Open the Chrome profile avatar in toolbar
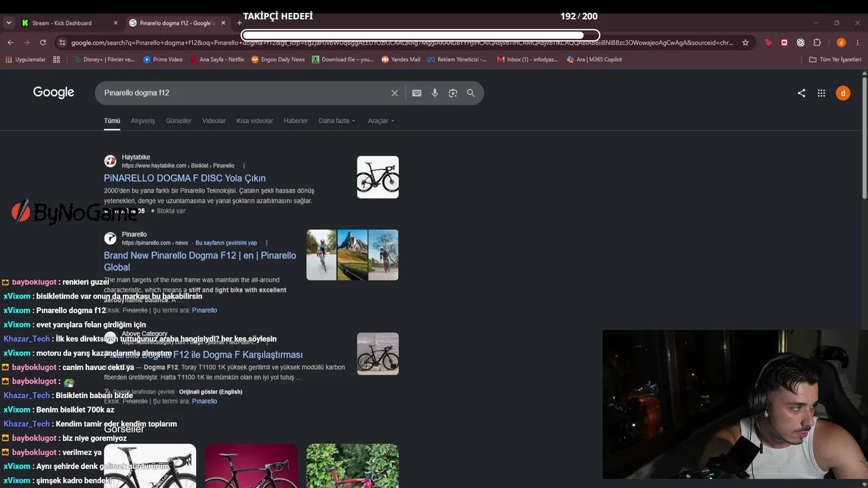Screen dimensions: 868x488 [841, 43]
